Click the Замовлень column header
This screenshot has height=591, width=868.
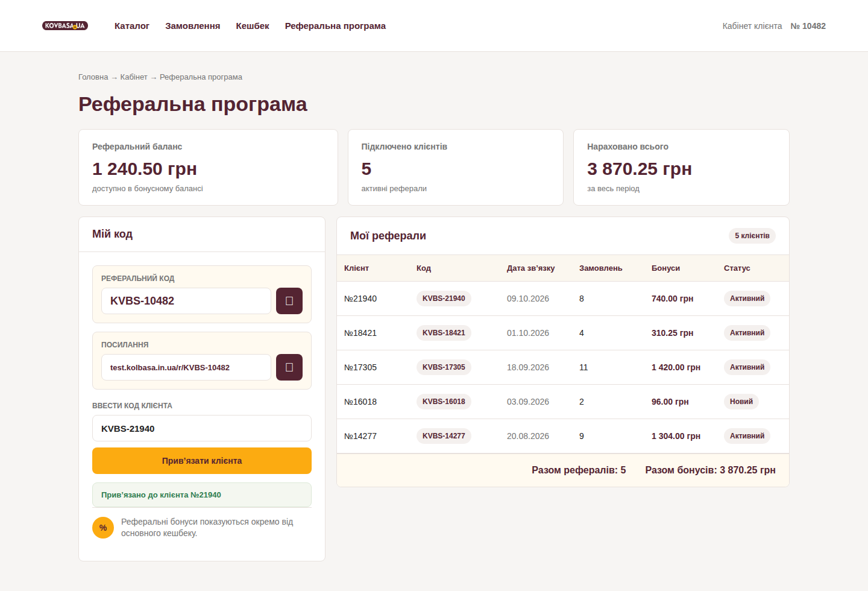(x=600, y=268)
